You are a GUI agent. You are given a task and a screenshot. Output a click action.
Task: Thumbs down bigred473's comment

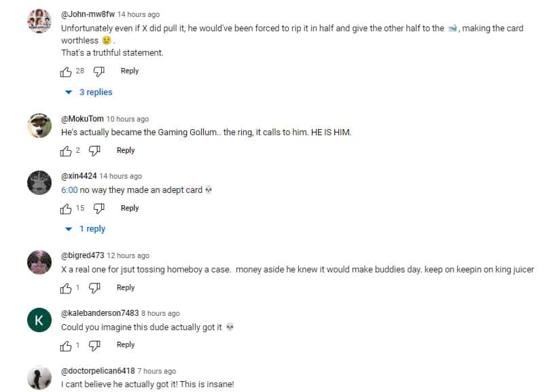point(94,287)
